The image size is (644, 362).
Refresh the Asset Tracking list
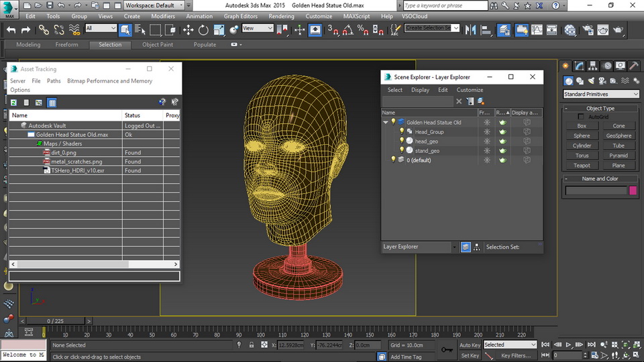click(x=13, y=103)
